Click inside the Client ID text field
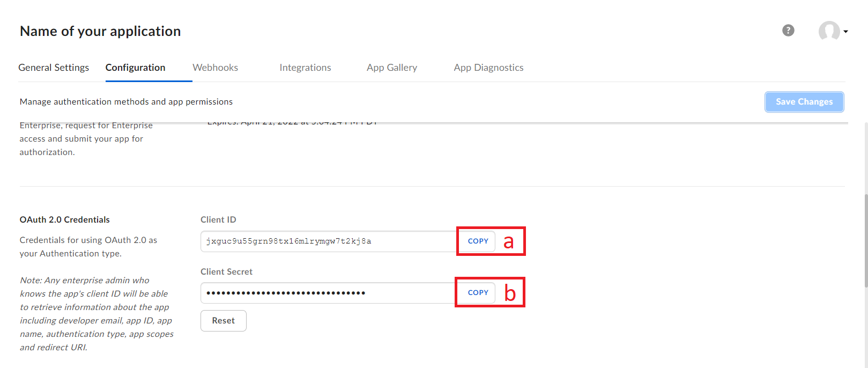The image size is (868, 368). coord(327,241)
